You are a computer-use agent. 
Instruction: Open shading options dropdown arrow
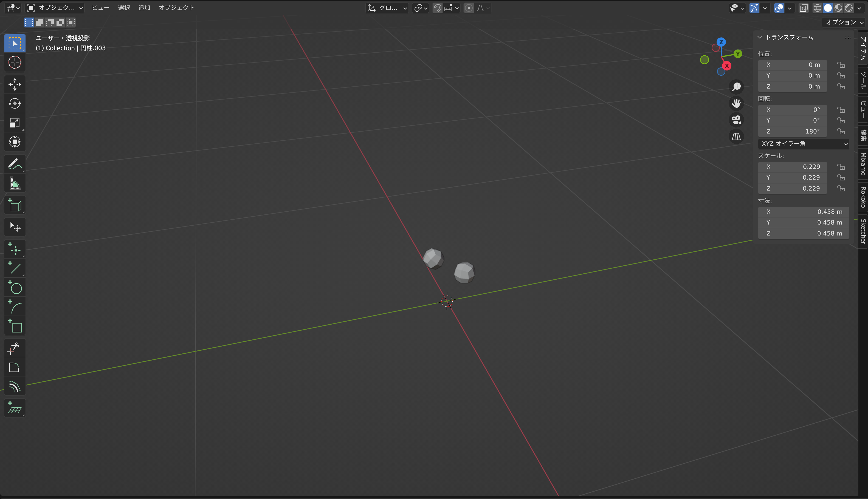point(859,8)
